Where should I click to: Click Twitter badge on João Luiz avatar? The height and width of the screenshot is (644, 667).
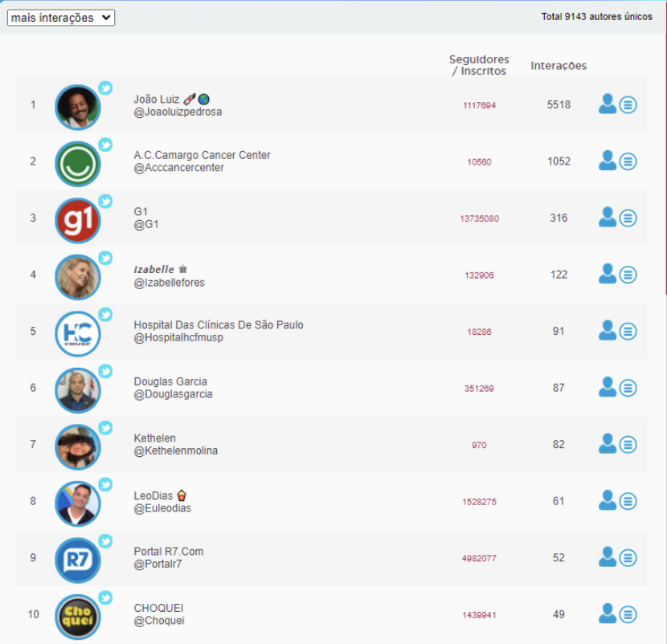(x=105, y=88)
